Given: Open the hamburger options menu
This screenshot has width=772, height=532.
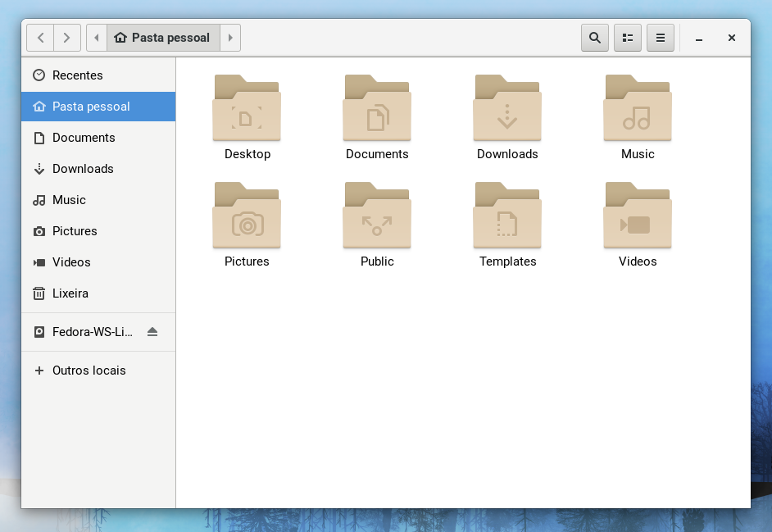Looking at the screenshot, I should (661, 38).
